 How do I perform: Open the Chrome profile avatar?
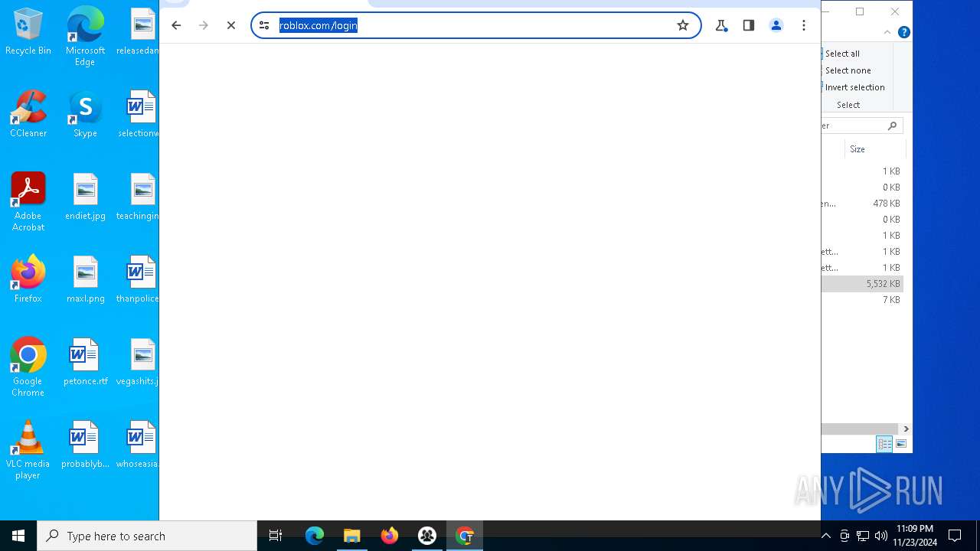coord(776,25)
